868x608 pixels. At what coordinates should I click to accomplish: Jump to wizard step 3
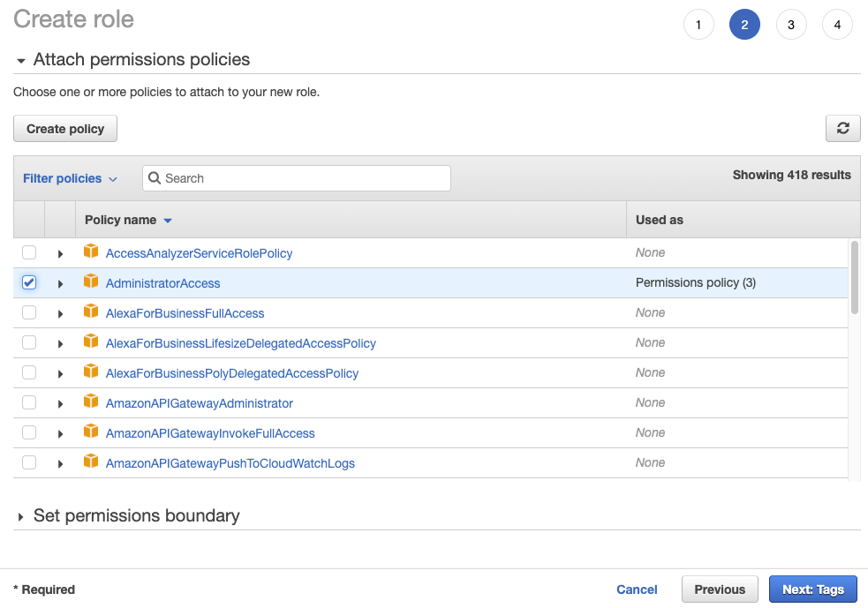click(791, 25)
